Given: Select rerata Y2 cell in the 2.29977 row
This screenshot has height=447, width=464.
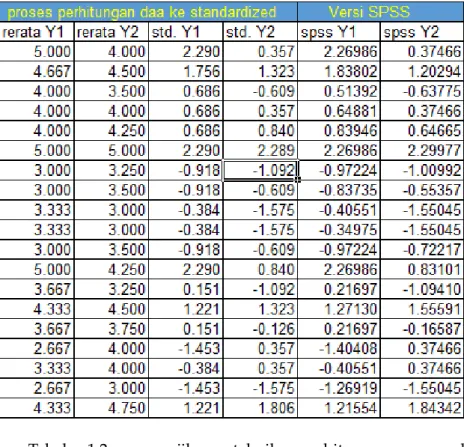Looking at the screenshot, I should click(x=111, y=150).
